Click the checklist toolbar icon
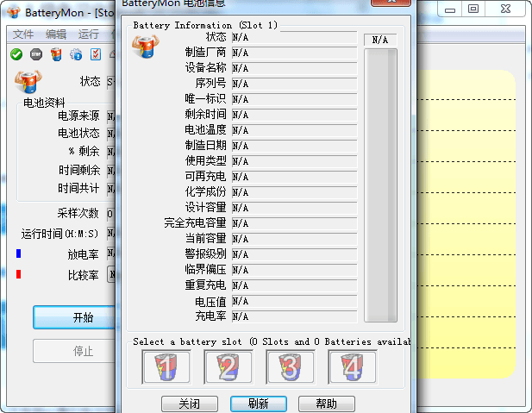Viewport: 532px width, 413px height. pos(96,54)
